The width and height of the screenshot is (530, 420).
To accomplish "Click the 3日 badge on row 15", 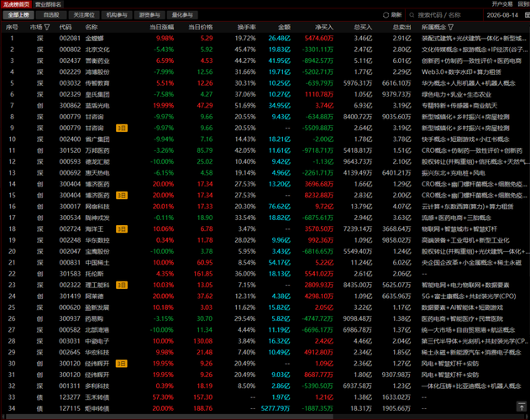I will click(122, 195).
